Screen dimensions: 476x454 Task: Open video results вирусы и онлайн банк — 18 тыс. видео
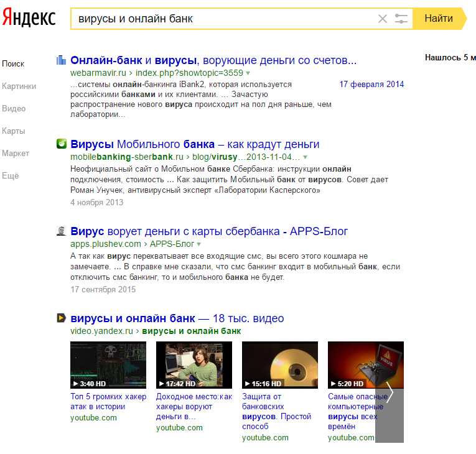(177, 318)
